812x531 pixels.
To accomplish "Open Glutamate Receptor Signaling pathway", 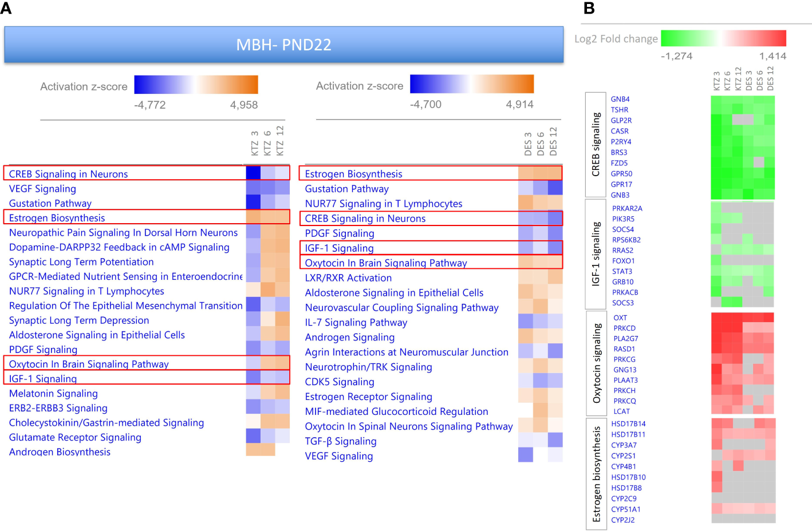I will click(75, 437).
